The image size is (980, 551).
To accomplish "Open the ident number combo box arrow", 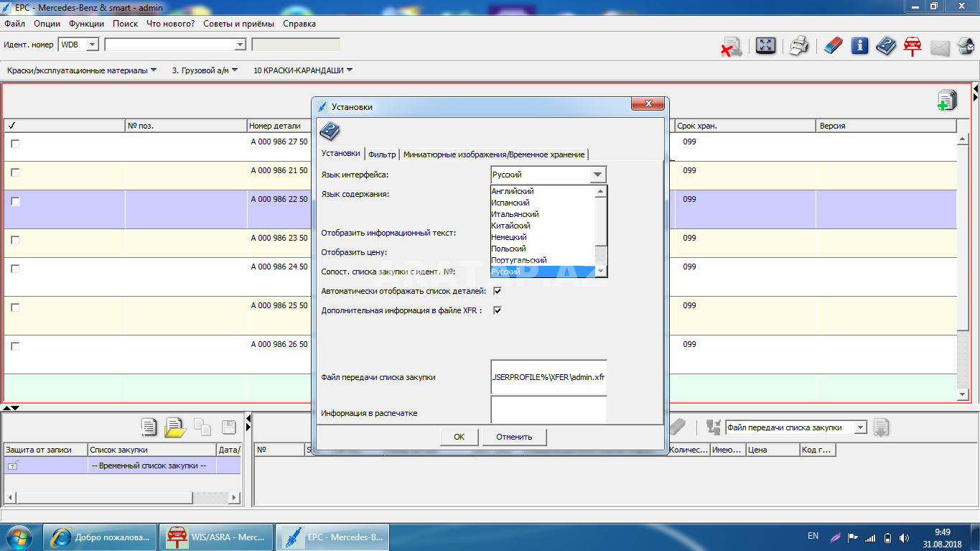I will [x=241, y=45].
